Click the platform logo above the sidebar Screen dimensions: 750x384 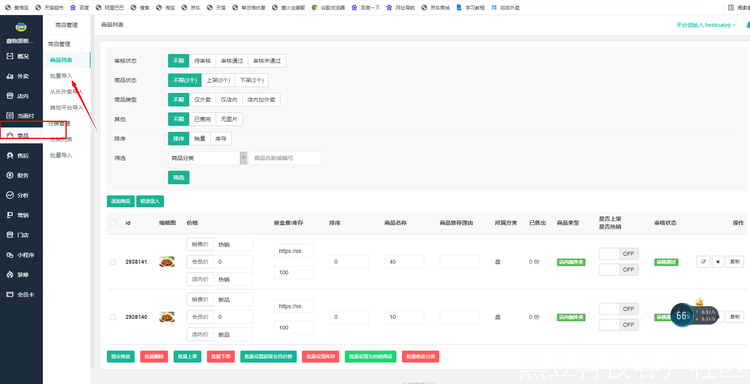(x=21, y=27)
